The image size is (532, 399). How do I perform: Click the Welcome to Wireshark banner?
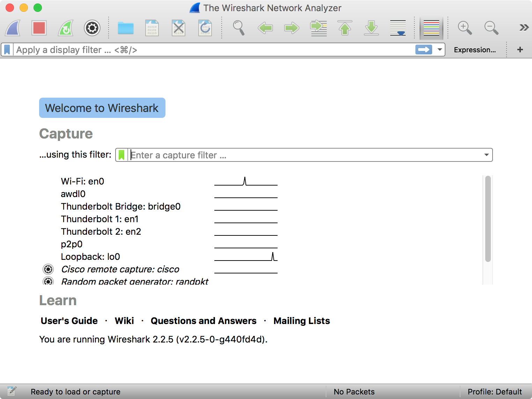[102, 108]
